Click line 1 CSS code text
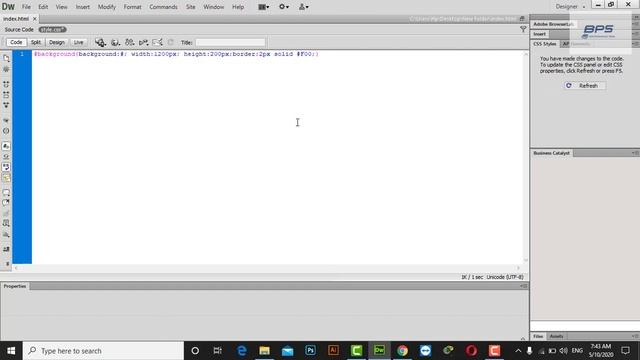Screen dimensions: 640x360 (x=176, y=54)
